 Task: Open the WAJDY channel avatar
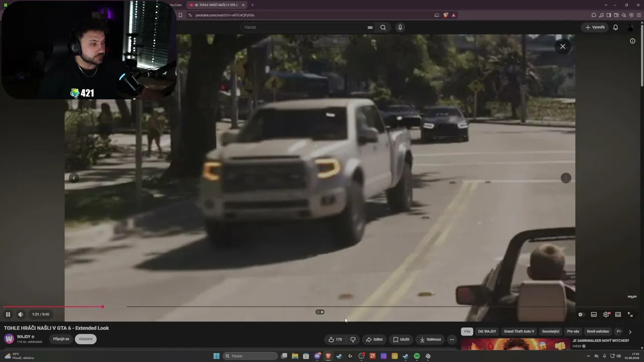tap(9, 338)
